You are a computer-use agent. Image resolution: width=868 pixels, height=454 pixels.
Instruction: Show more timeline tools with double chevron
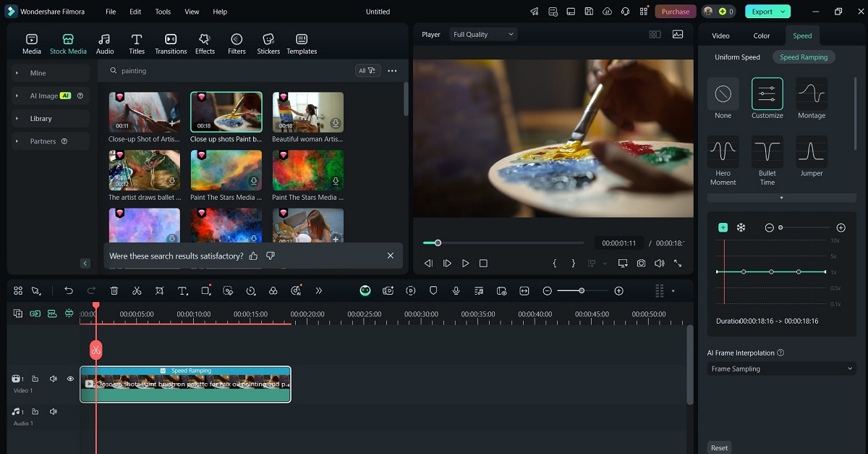[319, 290]
